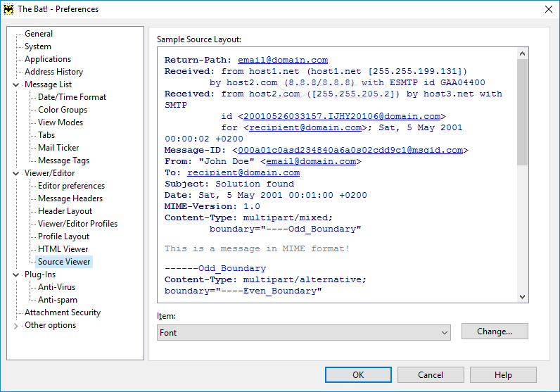The width and height of the screenshot is (560, 392).
Task: Select Address History in the tree
Action: click(x=54, y=72)
